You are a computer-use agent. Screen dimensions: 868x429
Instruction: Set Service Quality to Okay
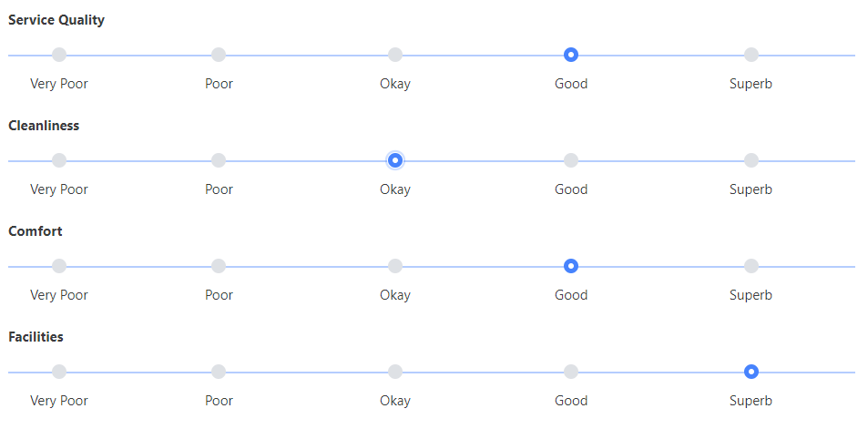click(395, 55)
